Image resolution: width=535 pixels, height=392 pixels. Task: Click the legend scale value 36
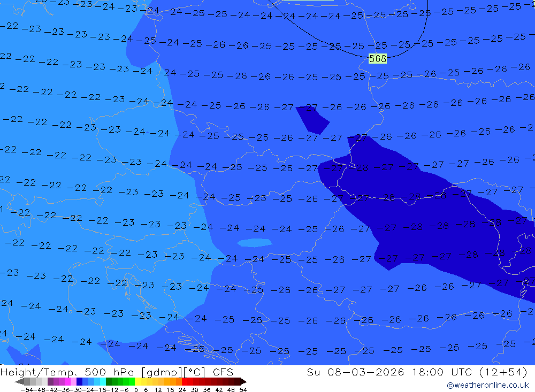(207, 390)
